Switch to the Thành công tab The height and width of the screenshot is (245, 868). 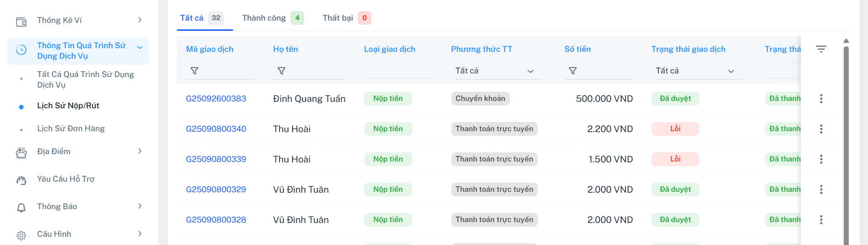(x=272, y=18)
